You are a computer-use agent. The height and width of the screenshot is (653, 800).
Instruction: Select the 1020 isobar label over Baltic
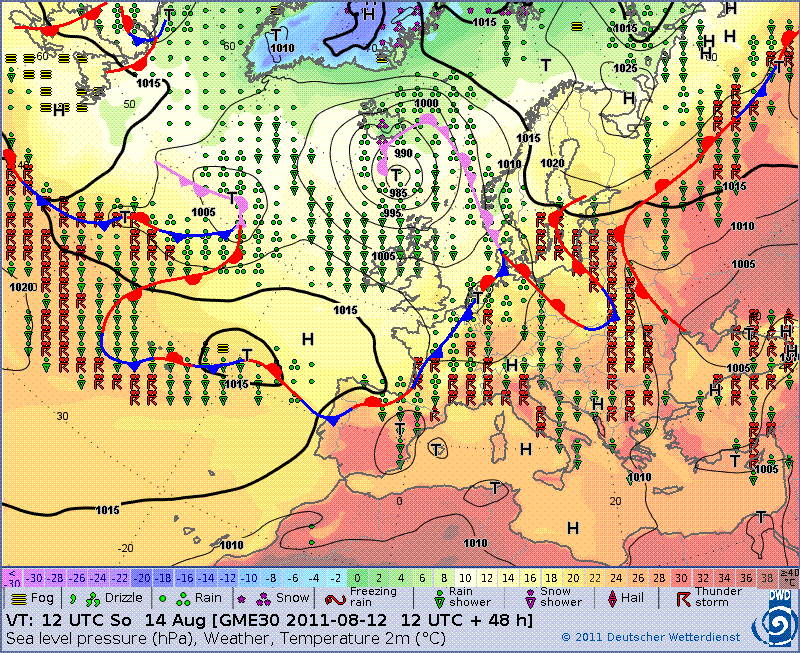coord(553,163)
